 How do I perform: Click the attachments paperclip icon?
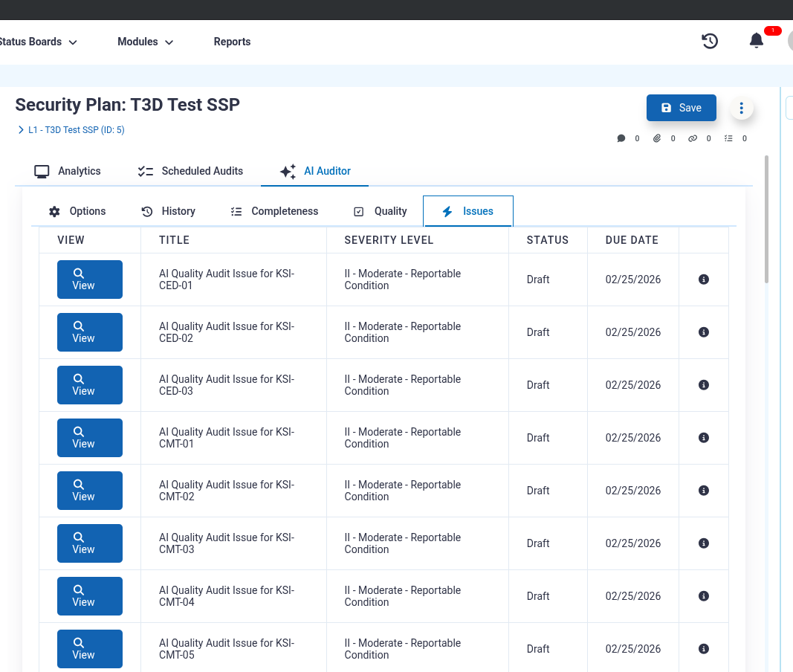point(656,138)
